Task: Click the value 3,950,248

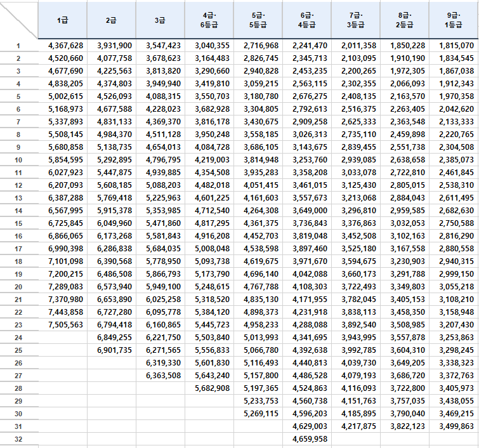Action: (212, 135)
